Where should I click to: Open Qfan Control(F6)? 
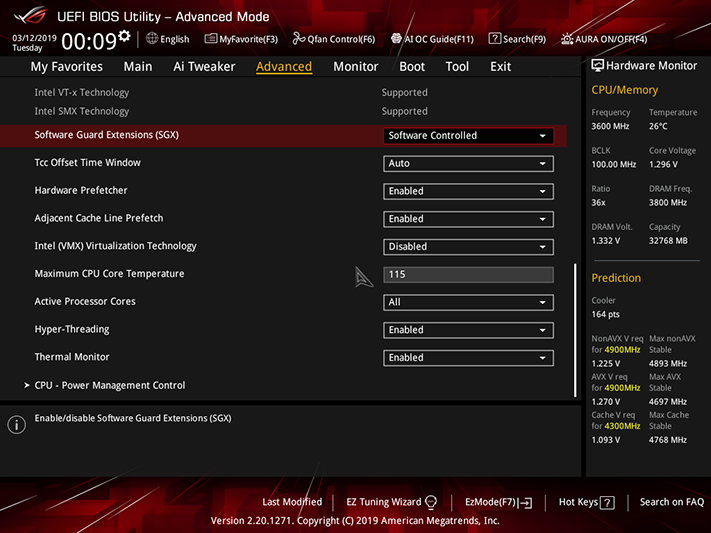click(334, 39)
